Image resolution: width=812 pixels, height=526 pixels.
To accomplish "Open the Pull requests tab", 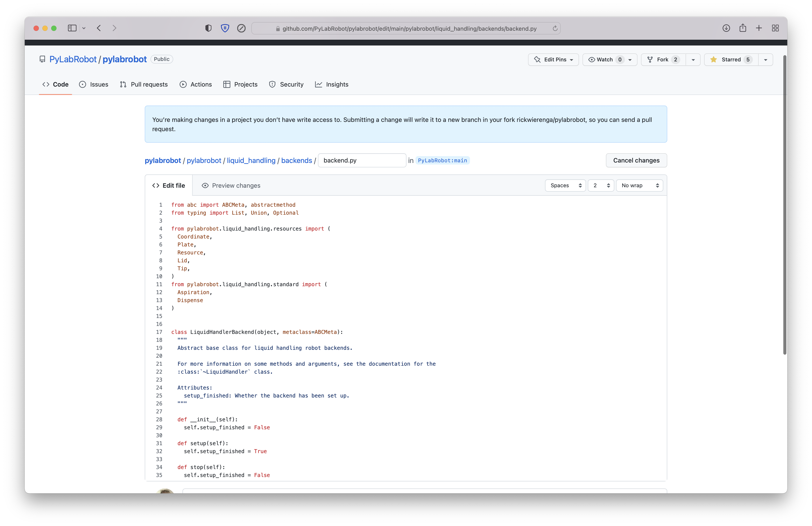I will pyautogui.click(x=144, y=84).
